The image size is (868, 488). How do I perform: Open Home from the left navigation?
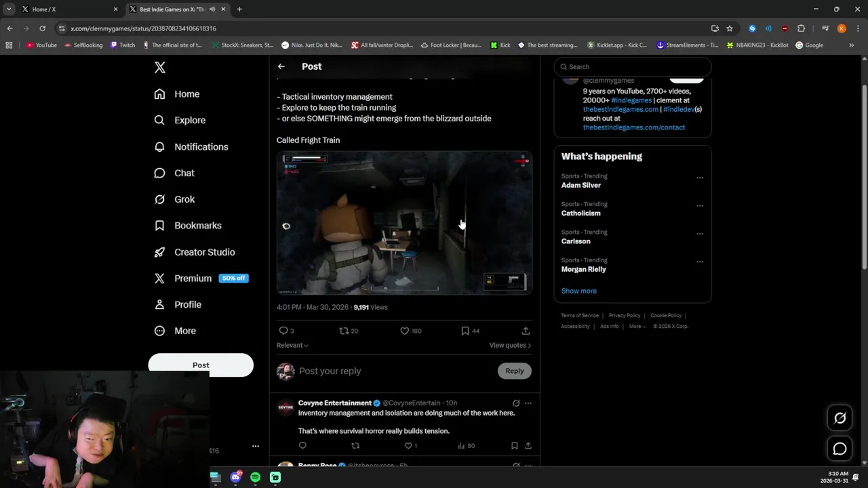(x=177, y=94)
